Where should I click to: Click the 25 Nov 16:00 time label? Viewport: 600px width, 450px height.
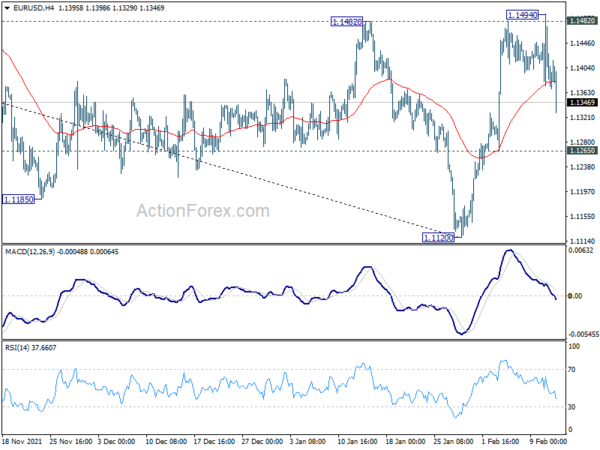click(x=71, y=441)
